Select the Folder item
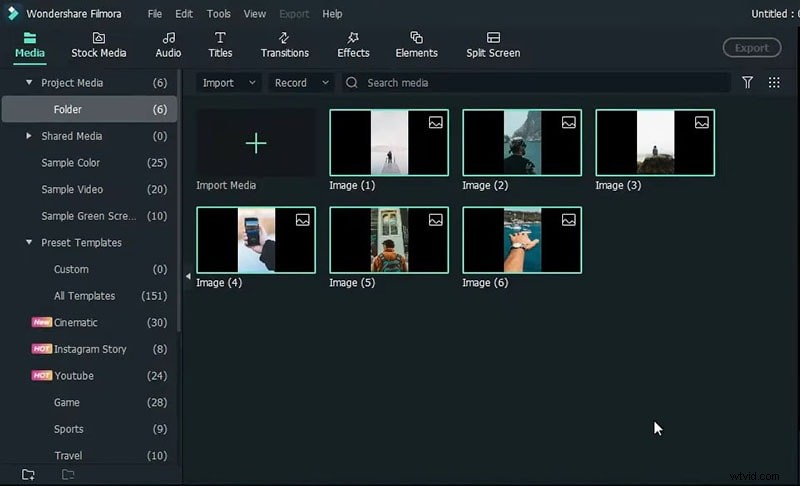Screen dimensions: 800x486 click(89, 109)
